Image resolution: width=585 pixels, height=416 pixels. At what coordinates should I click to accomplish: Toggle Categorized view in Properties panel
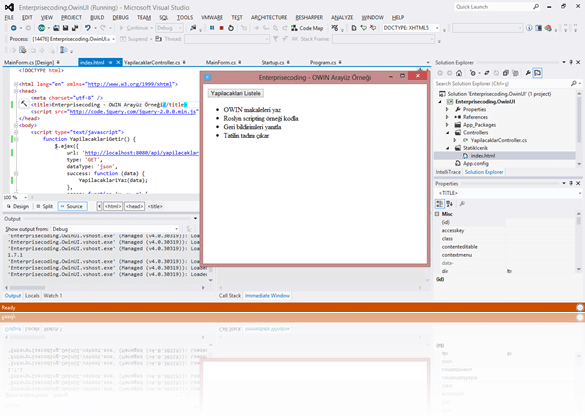pyautogui.click(x=439, y=204)
